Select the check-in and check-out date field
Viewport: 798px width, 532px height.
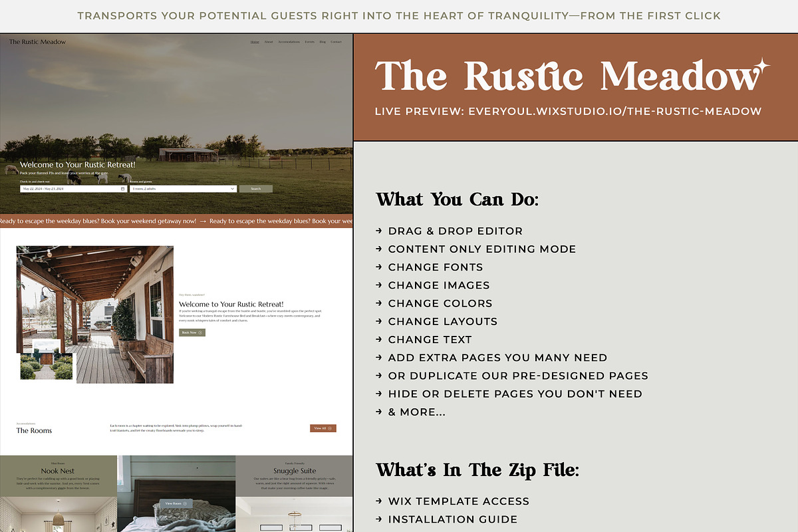[x=73, y=189]
